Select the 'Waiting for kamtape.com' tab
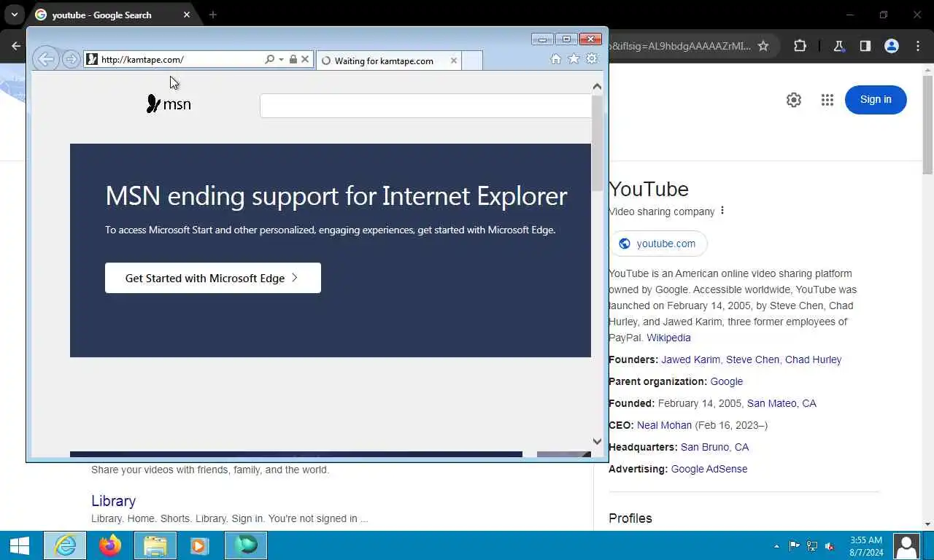934x560 pixels. pos(389,61)
